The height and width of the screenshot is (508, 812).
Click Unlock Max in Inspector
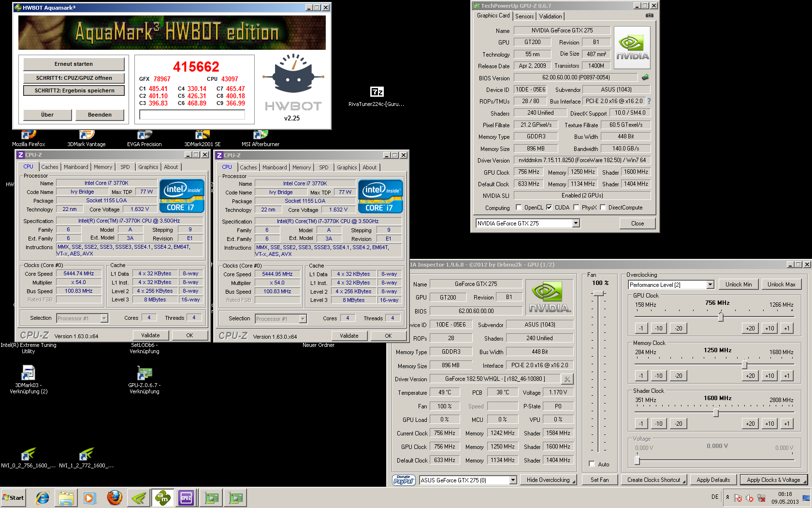pyautogui.click(x=781, y=284)
